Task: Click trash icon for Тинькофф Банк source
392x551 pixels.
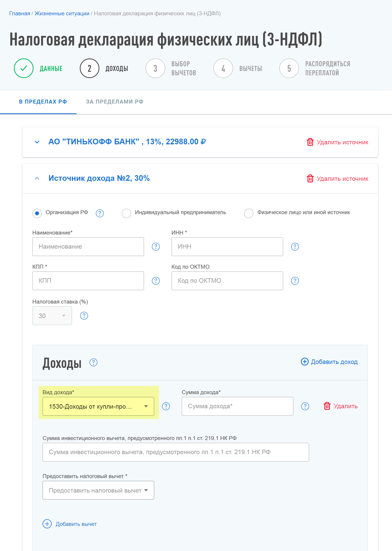Action: point(310,142)
